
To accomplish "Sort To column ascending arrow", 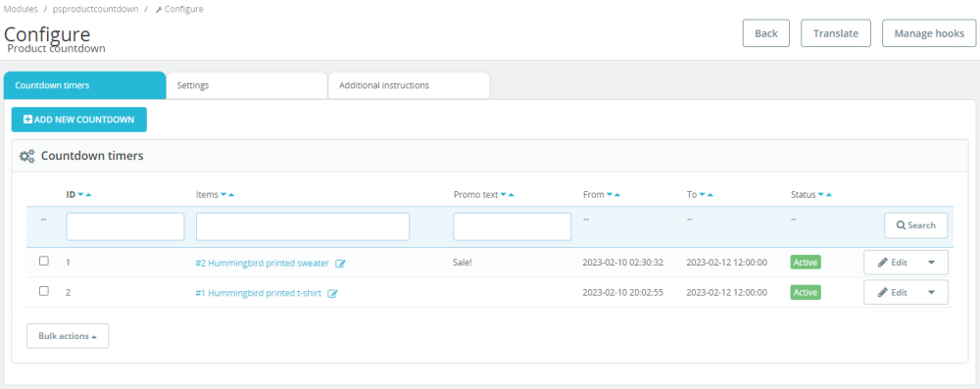I will [x=710, y=195].
